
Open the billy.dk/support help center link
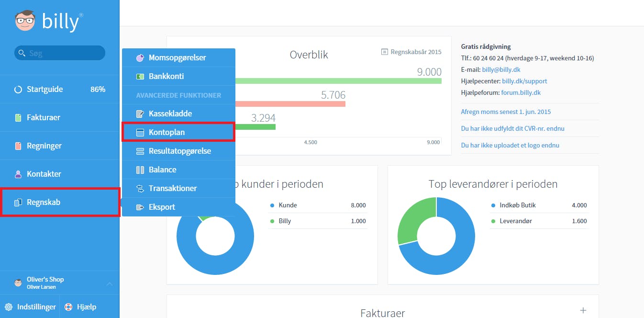(524, 81)
